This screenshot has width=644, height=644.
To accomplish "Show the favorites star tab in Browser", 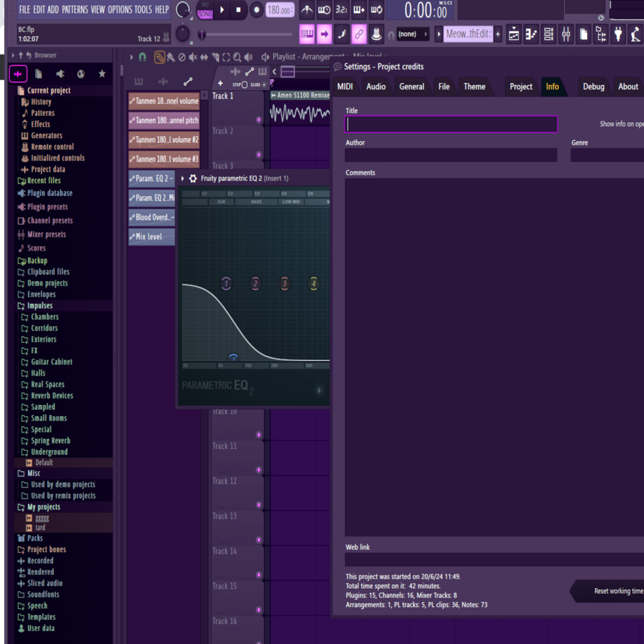I will tap(102, 74).
